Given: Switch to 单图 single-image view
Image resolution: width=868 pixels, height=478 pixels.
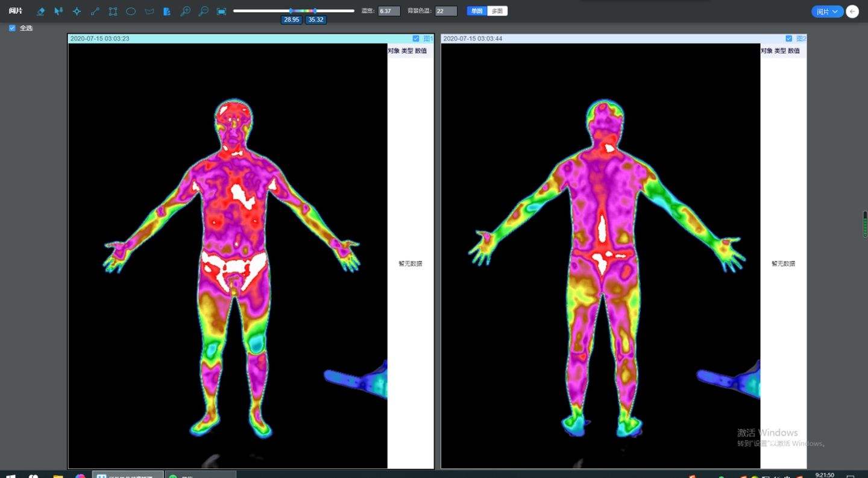Looking at the screenshot, I should [x=477, y=11].
